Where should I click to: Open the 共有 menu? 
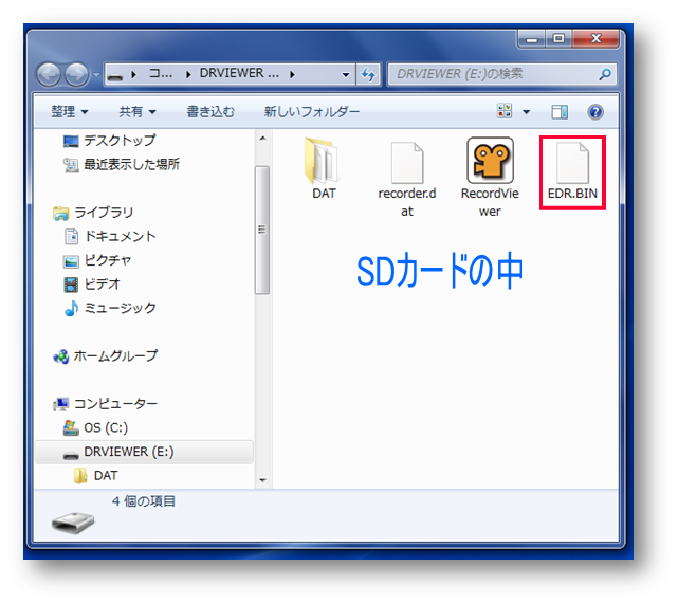click(x=138, y=112)
